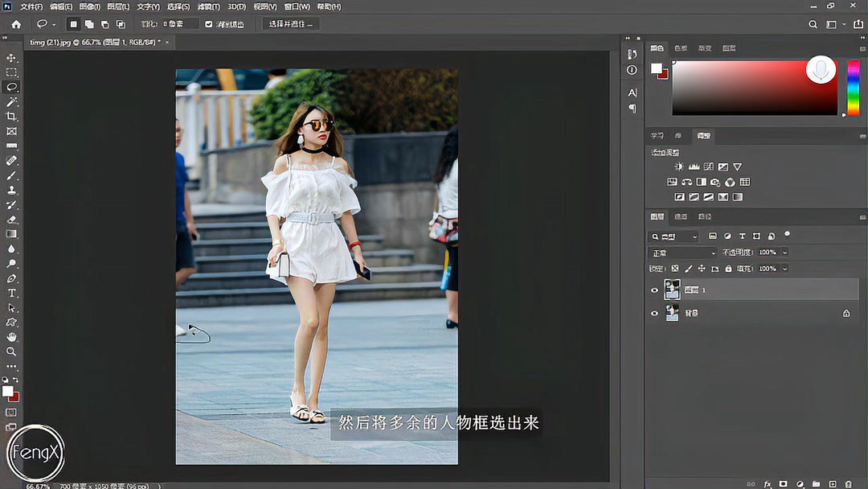Select the Move tool

point(11,58)
